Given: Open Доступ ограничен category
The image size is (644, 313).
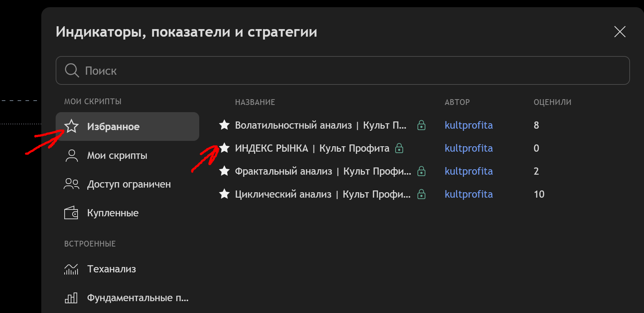Looking at the screenshot, I should 129,184.
